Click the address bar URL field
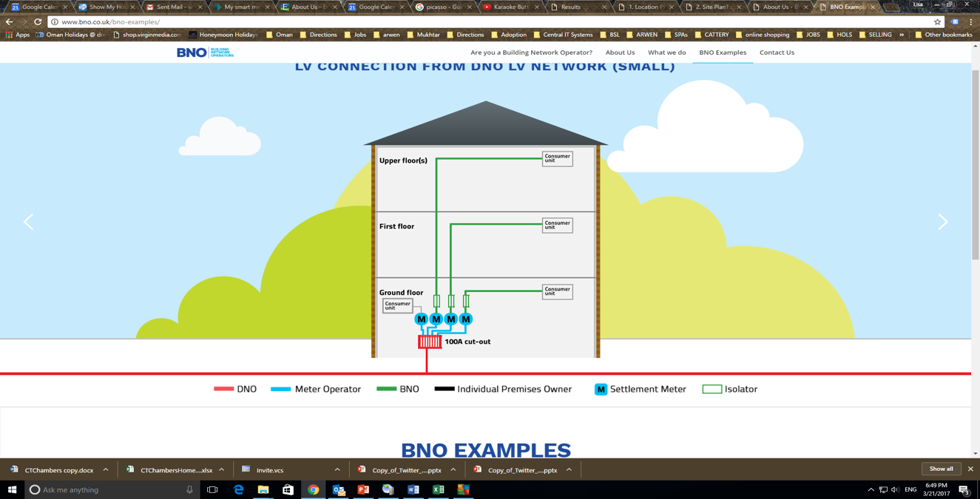 [444, 22]
